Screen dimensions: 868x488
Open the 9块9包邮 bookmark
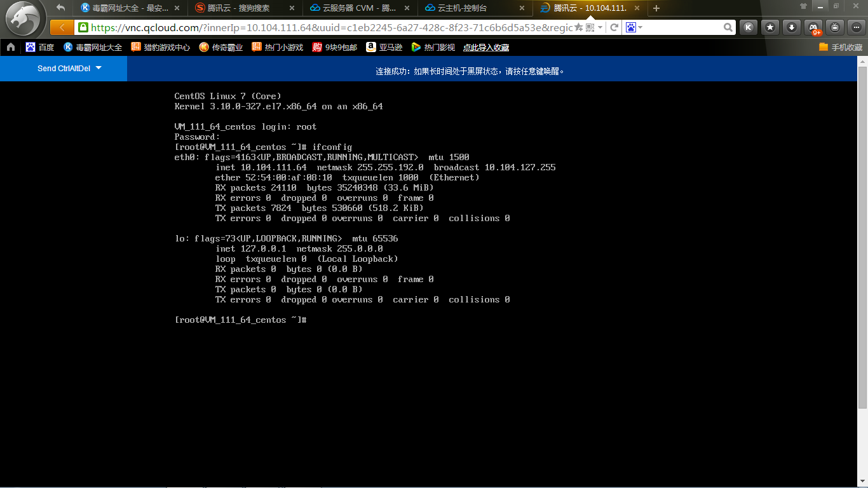coord(335,47)
